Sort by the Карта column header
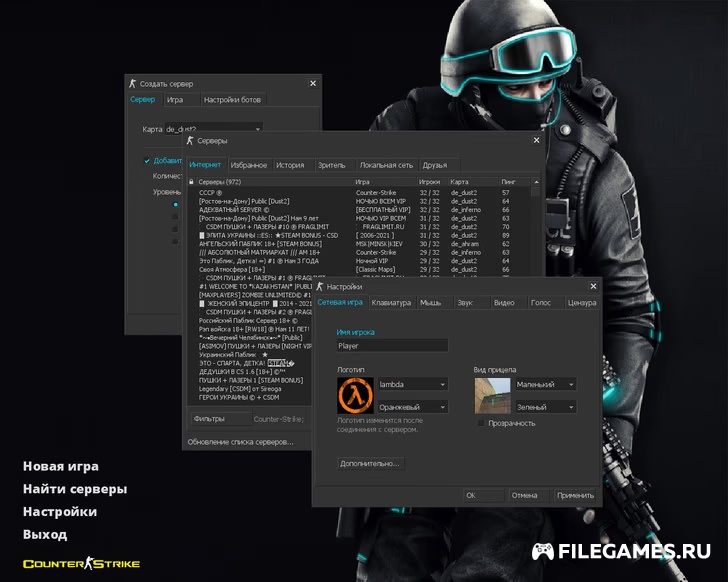The width and height of the screenshot is (728, 582). [473, 182]
